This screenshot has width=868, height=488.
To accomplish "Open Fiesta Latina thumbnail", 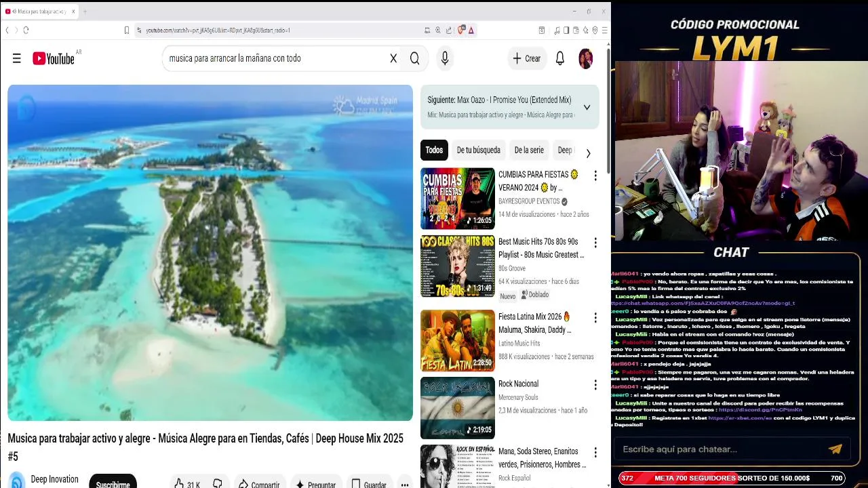I will pos(458,340).
